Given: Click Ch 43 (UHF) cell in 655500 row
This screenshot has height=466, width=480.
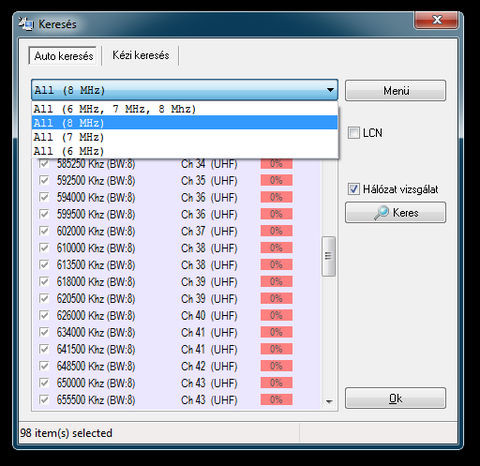Looking at the screenshot, I should [x=209, y=400].
